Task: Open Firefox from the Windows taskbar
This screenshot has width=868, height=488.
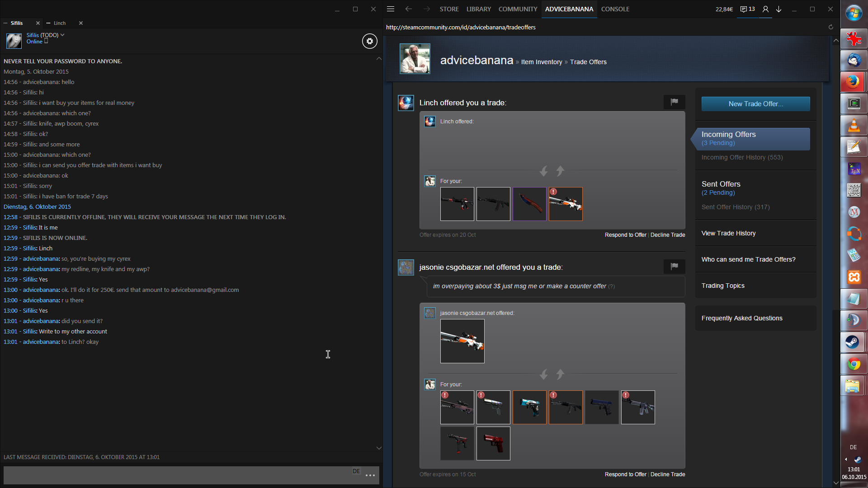Action: (x=853, y=82)
